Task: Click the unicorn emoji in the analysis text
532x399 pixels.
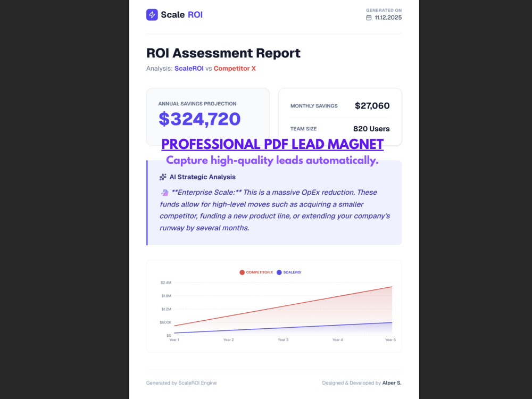Action: pos(164,193)
